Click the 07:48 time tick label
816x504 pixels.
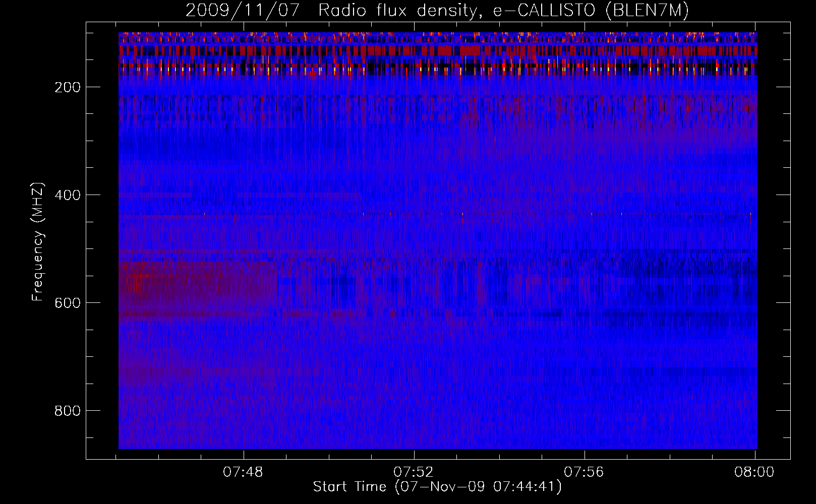click(243, 472)
